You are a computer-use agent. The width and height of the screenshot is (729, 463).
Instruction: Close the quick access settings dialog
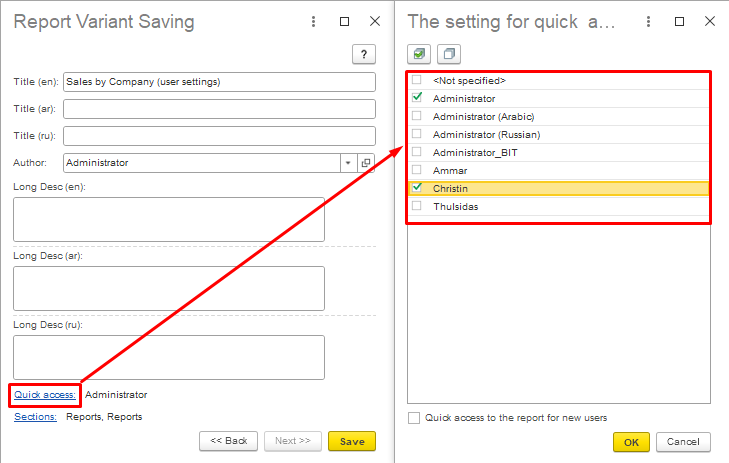coord(710,21)
